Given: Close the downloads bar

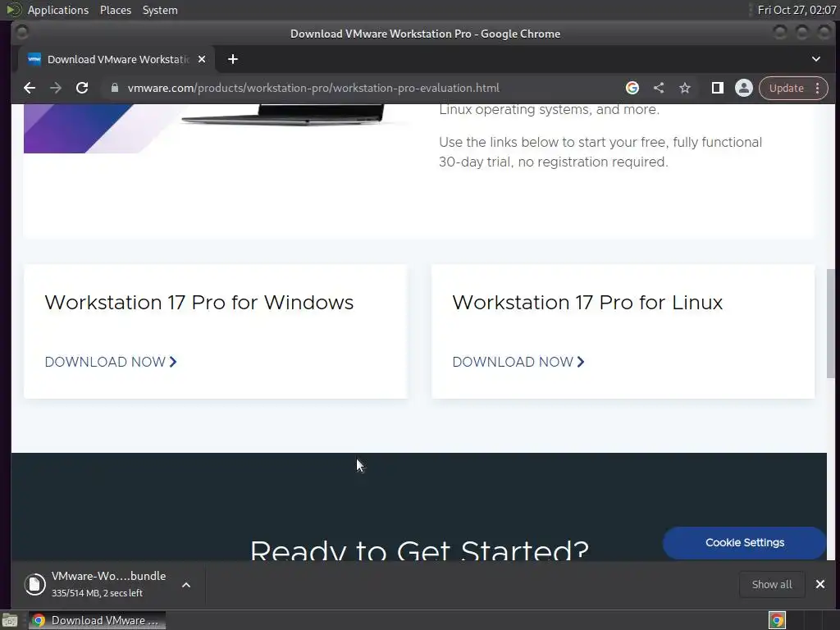Looking at the screenshot, I should click(x=820, y=584).
